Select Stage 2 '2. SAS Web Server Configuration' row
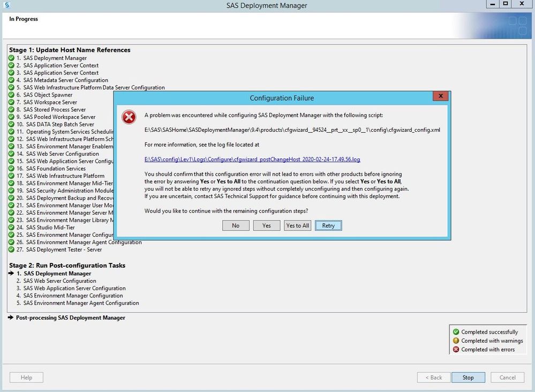Viewport: 535px width, 392px height. (56, 281)
